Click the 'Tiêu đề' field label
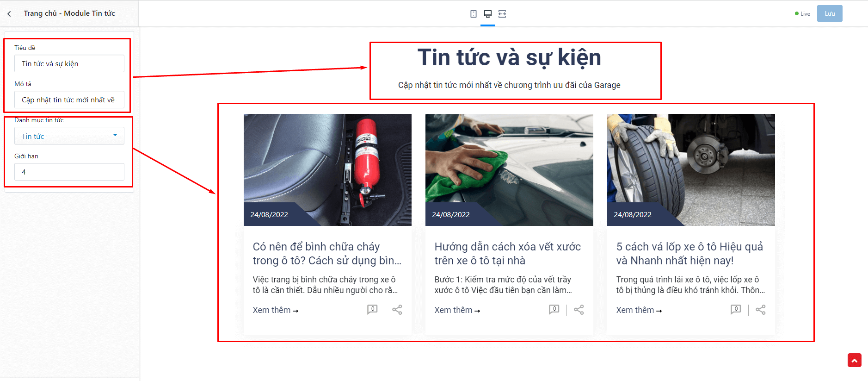 pos(25,48)
